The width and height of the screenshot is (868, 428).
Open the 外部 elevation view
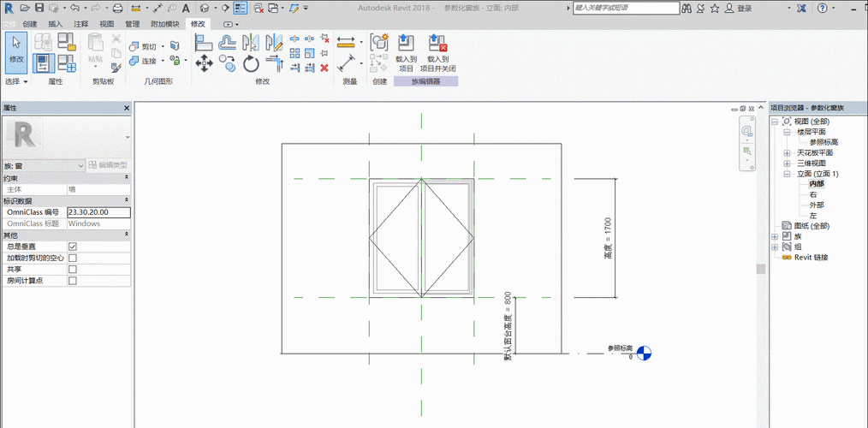817,205
